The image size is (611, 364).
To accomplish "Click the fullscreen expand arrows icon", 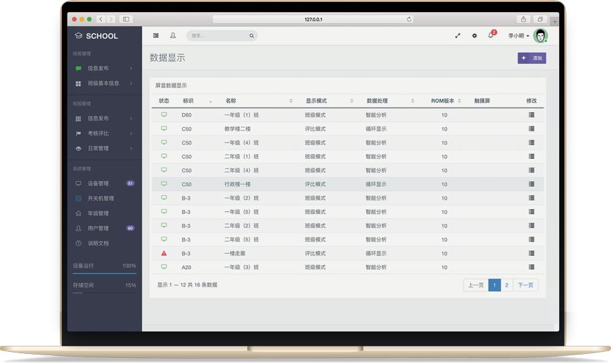I will coord(457,36).
